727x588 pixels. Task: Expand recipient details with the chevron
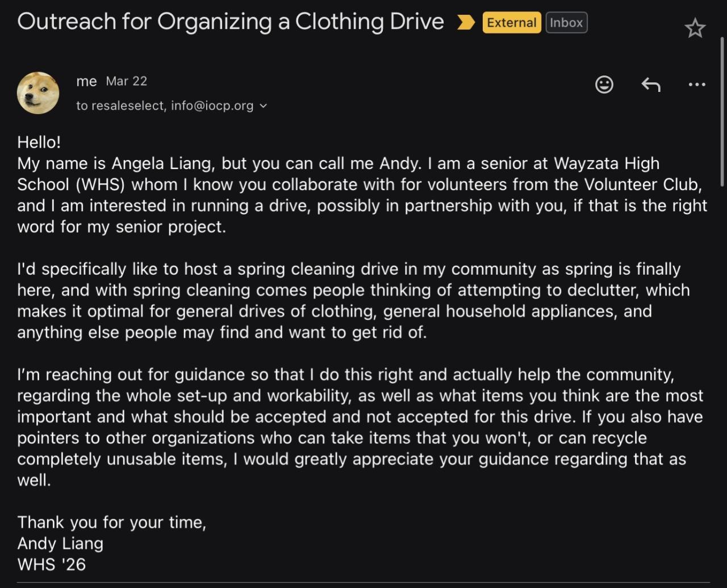point(263,106)
